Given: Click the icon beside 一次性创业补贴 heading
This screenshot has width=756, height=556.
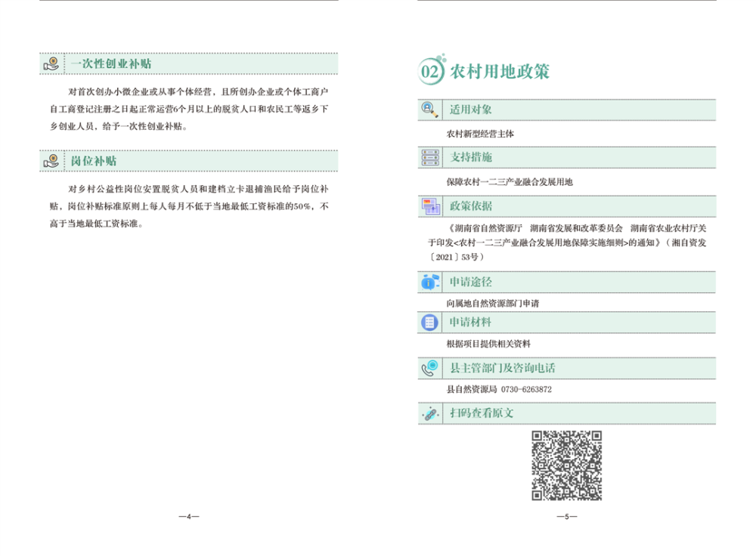Looking at the screenshot, I should click(x=51, y=64).
